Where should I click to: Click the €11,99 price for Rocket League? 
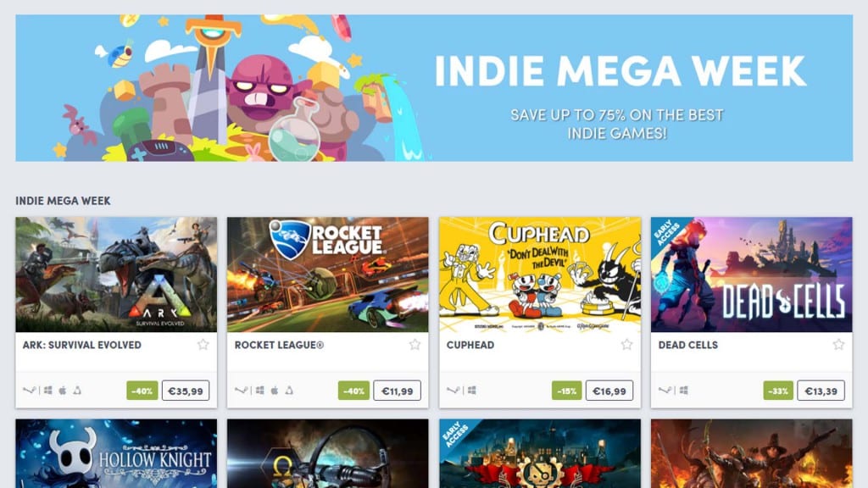[x=397, y=391]
